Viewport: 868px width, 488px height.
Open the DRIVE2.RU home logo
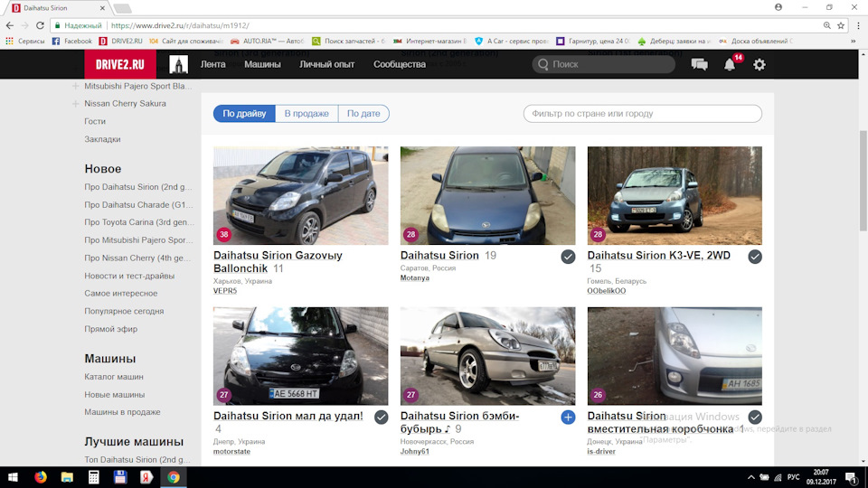pyautogui.click(x=119, y=64)
